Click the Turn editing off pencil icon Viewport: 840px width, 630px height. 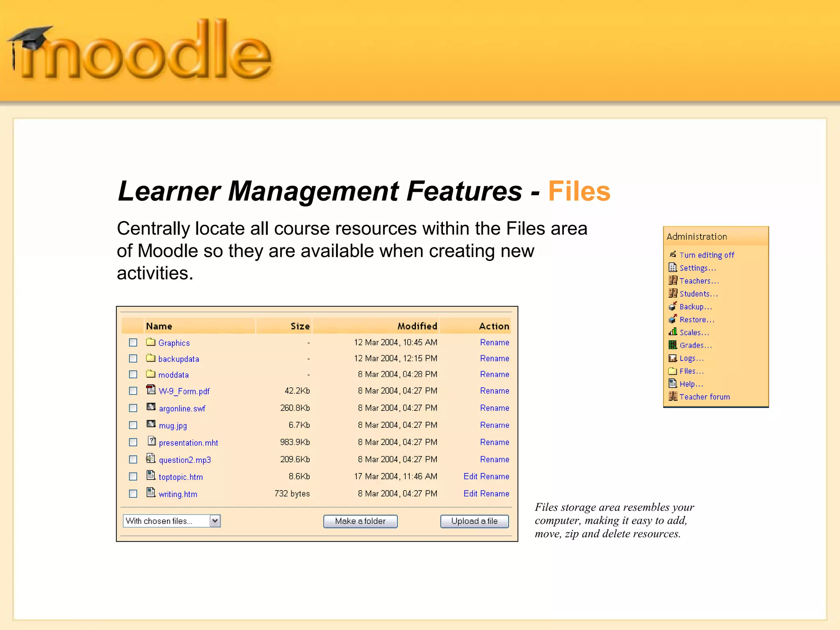coord(673,254)
